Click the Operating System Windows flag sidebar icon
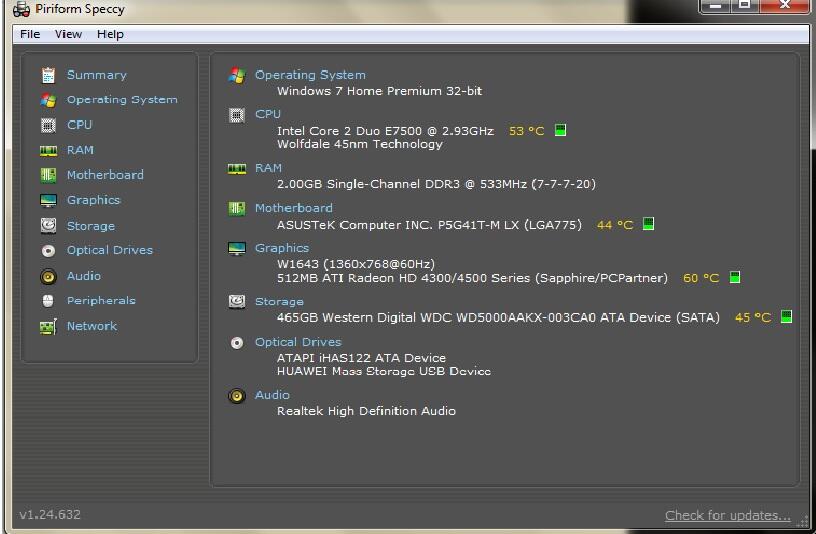Viewport: 816px width, 534px height. (48, 100)
